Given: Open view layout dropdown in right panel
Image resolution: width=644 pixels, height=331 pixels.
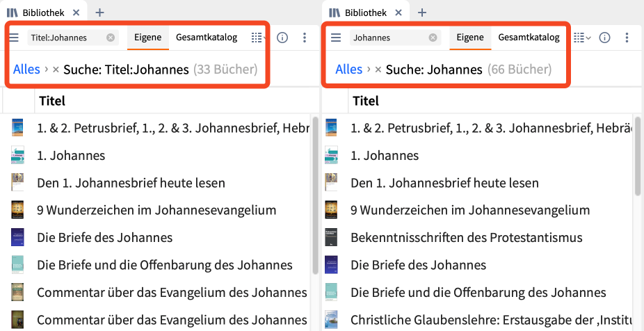Looking at the screenshot, I should [582, 38].
